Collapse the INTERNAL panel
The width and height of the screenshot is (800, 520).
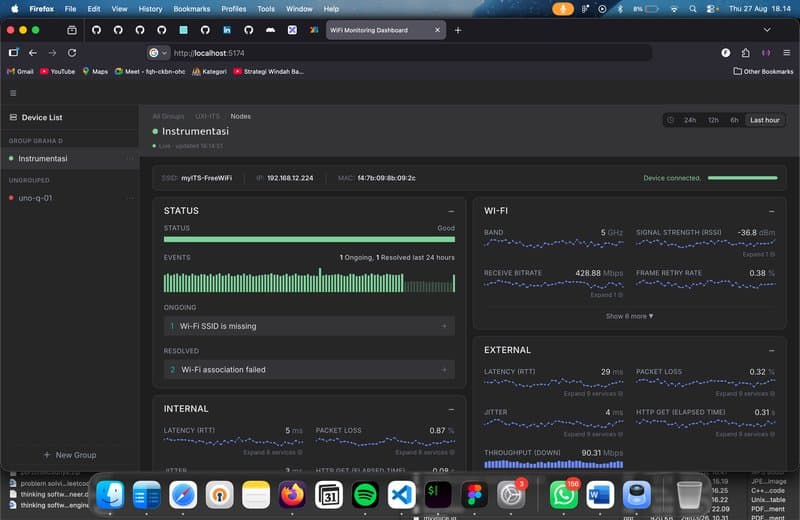[x=451, y=409]
